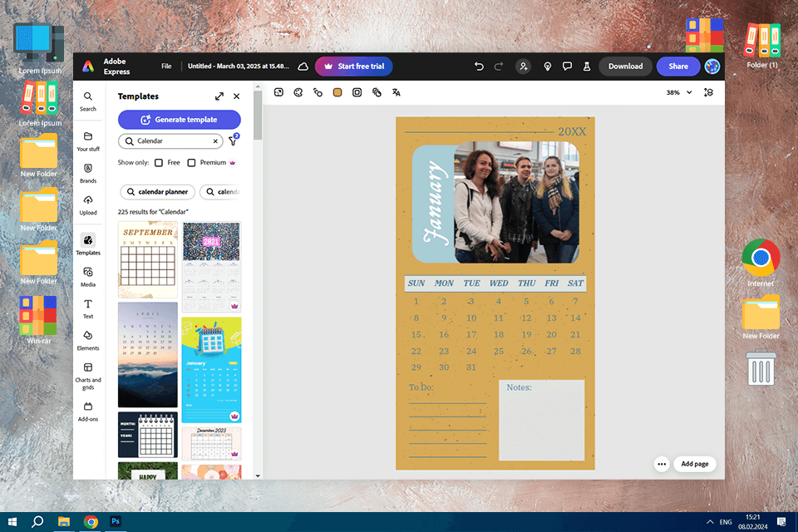The height and width of the screenshot is (532, 798).
Task: Open Photoshop from the taskbar
Action: point(116,522)
